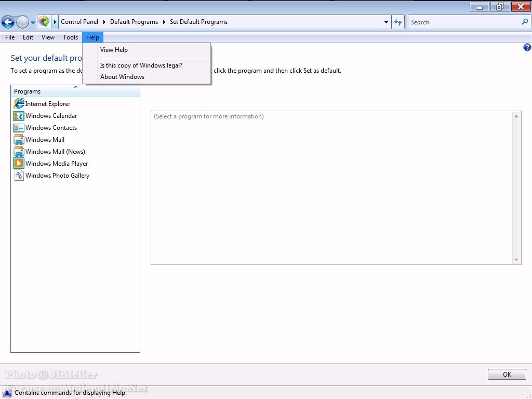Click the description pane scroll down arrow

[516, 260]
